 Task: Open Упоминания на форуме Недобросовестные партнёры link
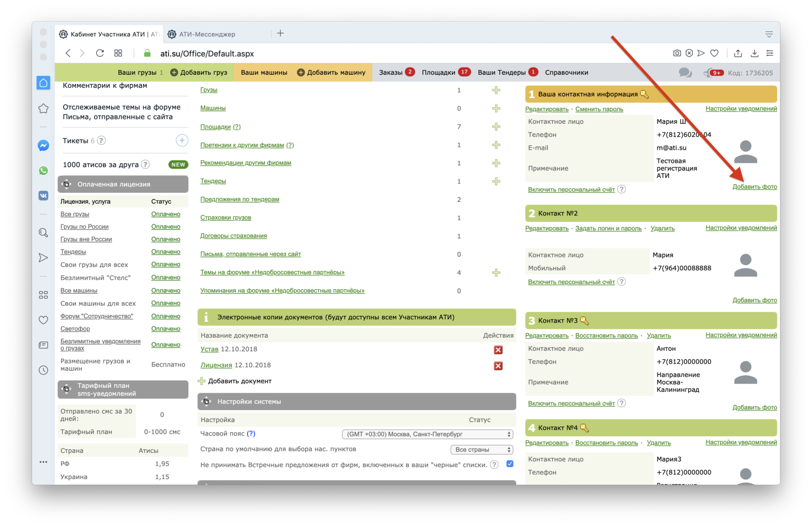282,291
